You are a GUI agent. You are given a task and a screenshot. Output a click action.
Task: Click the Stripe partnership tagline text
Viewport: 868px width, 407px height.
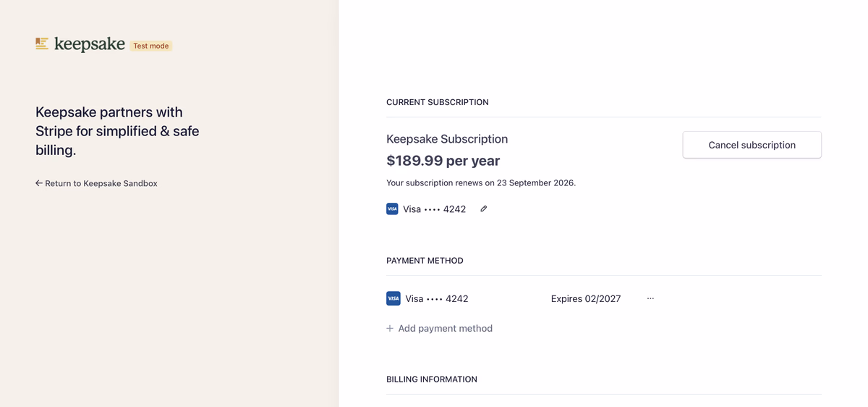click(x=117, y=131)
